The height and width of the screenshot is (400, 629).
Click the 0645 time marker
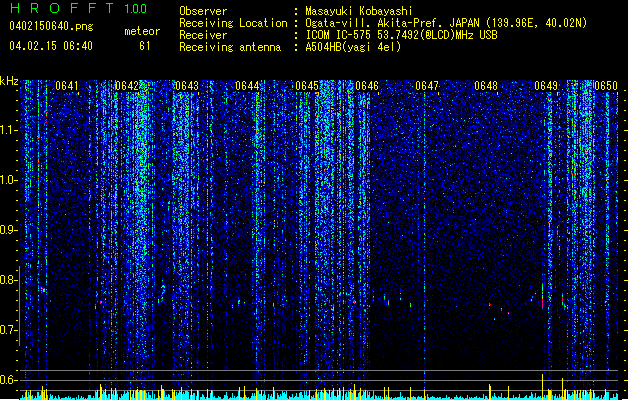307,86
